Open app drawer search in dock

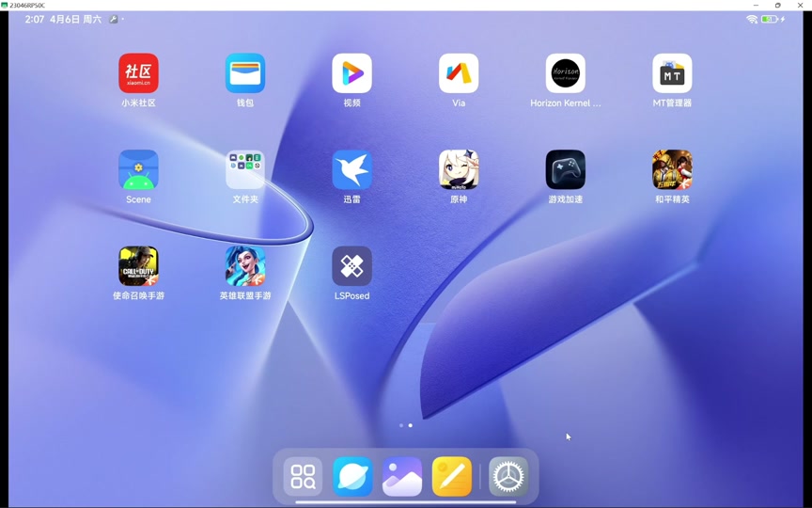303,476
